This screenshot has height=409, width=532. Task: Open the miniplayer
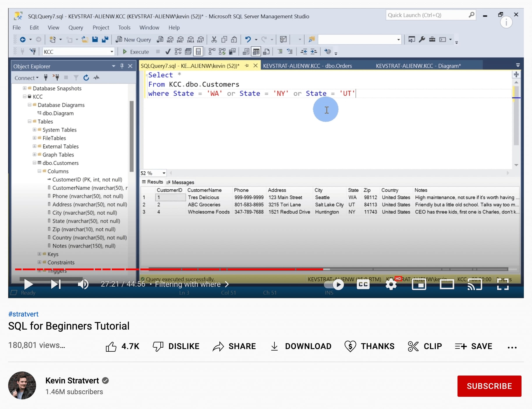coord(419,284)
